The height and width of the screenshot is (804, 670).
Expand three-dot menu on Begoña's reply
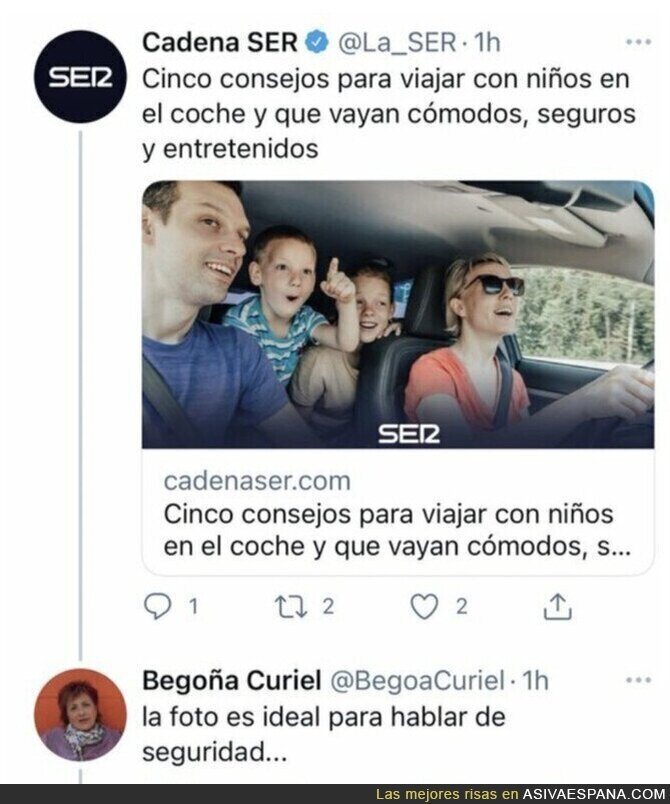click(x=638, y=680)
